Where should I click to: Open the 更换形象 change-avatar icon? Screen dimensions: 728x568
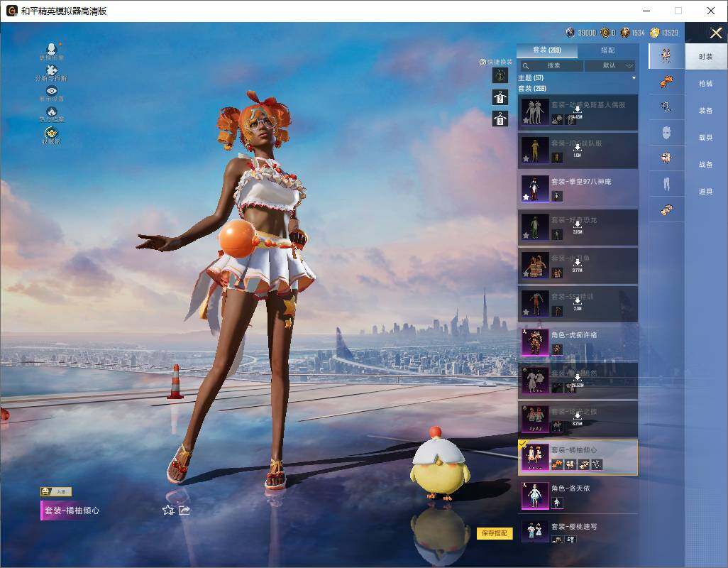pyautogui.click(x=52, y=51)
